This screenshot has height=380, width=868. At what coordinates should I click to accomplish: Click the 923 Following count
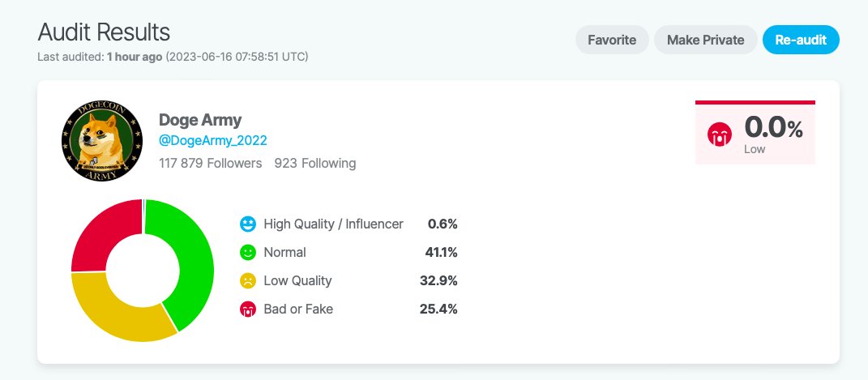click(315, 163)
